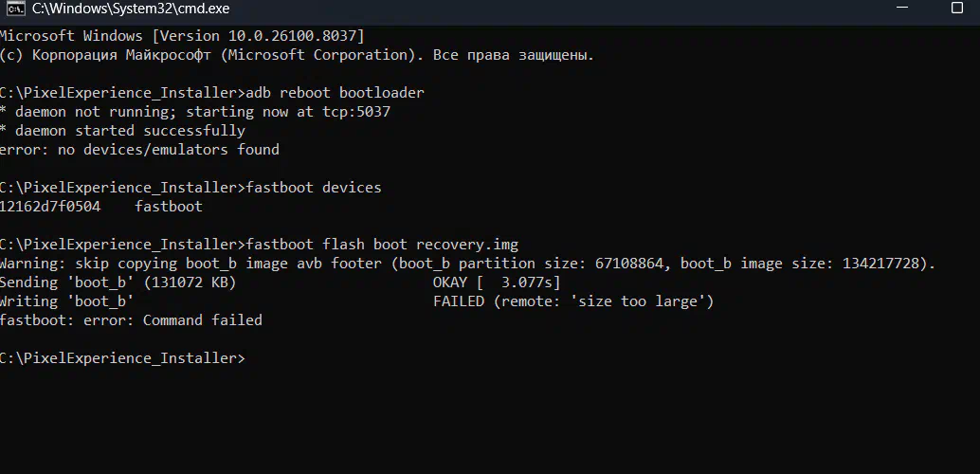Click the 'no devices/emulators found' error
The width and height of the screenshot is (980, 474).
click(139, 150)
